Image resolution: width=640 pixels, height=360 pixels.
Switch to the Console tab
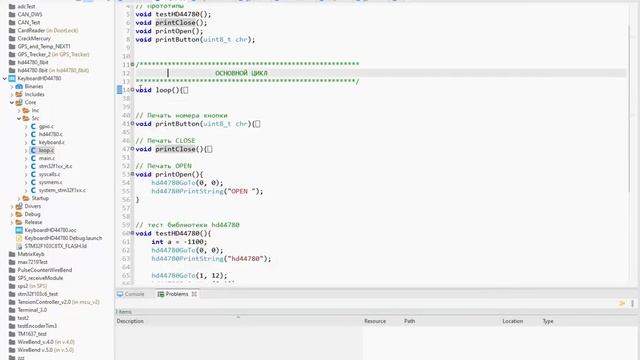[x=131, y=294]
